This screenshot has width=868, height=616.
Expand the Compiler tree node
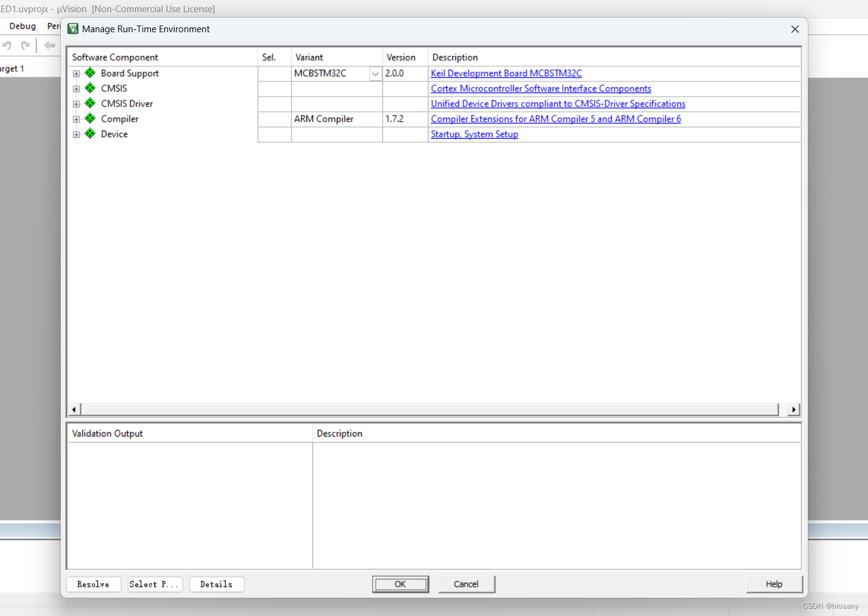(77, 119)
